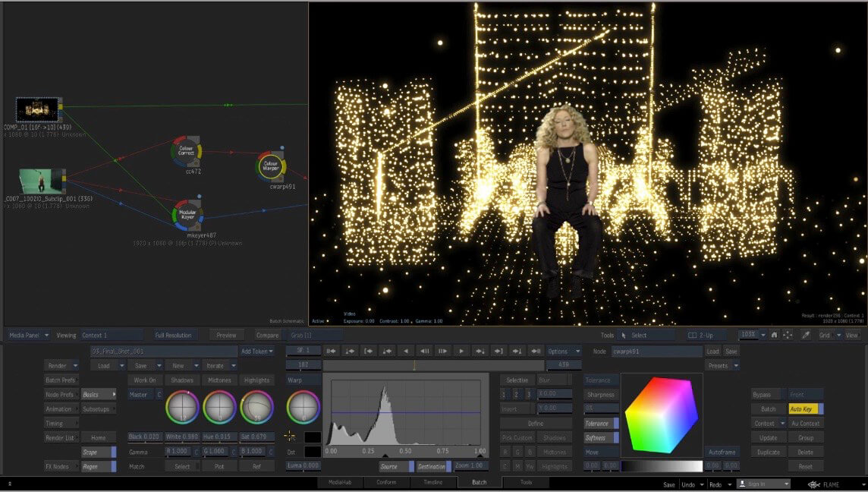The image size is (868, 492).
Task: Click the Full Resolution button
Action: coord(173,335)
